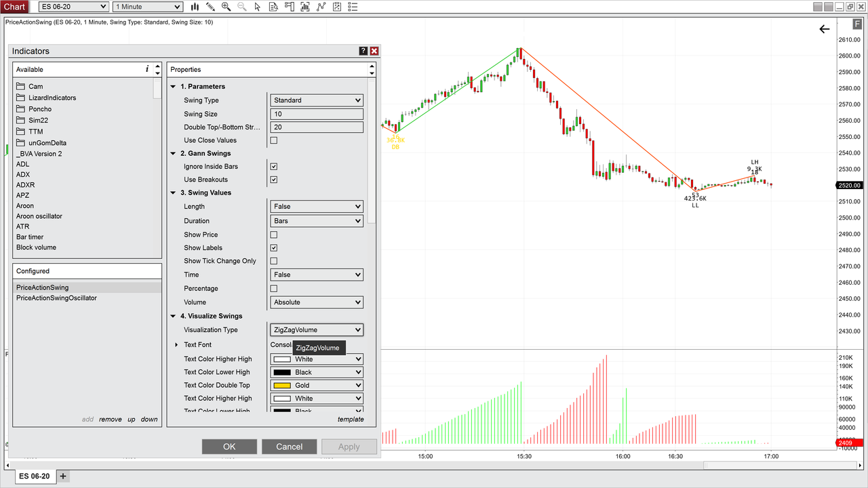Click the up arrow in Properties header
Image resolution: width=868 pixels, height=488 pixels.
click(x=372, y=66)
